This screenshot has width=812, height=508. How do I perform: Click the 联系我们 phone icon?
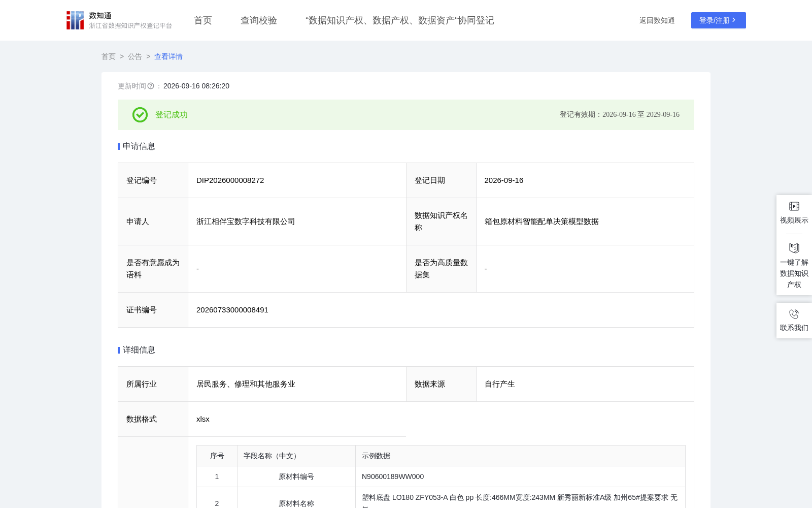pyautogui.click(x=794, y=314)
